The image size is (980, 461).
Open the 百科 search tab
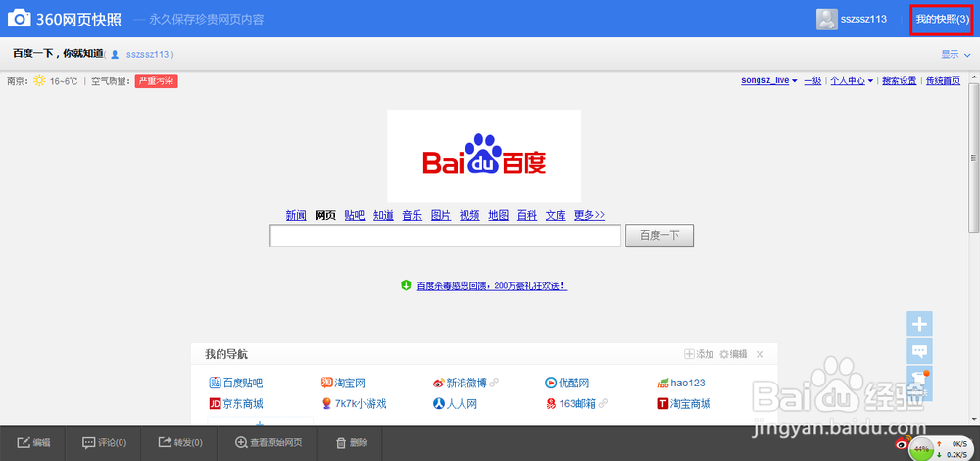pos(527,215)
